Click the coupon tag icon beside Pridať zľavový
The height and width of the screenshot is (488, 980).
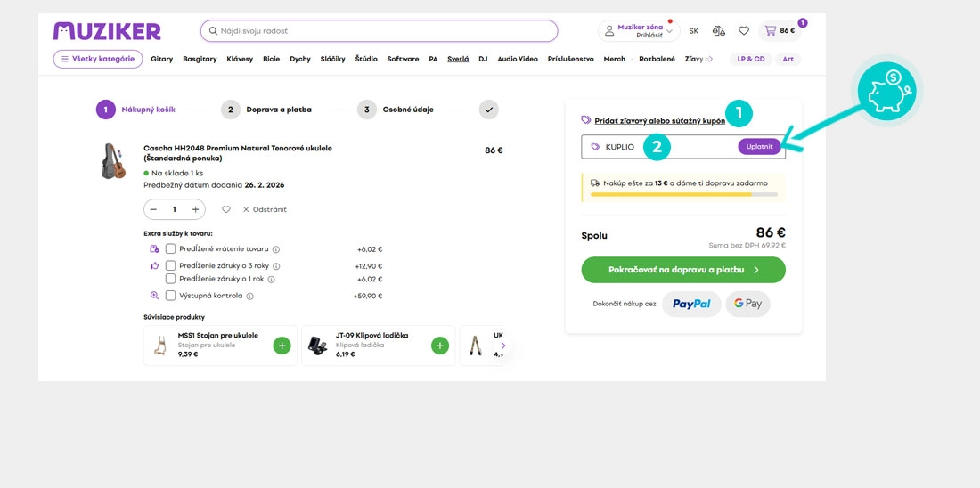585,120
